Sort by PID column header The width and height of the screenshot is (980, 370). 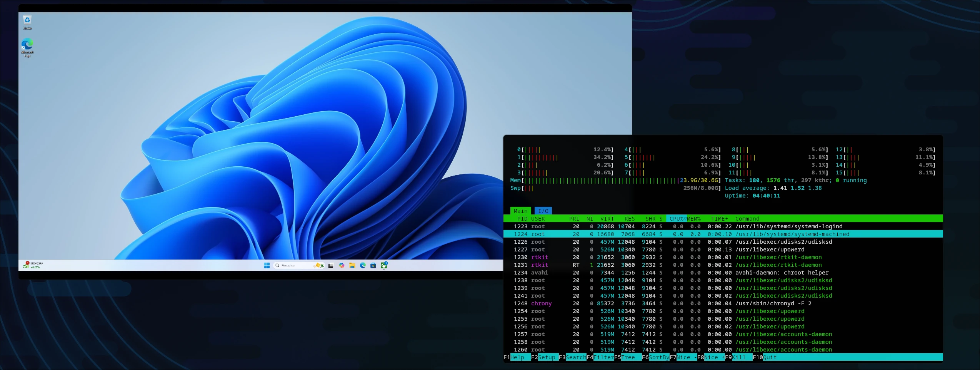click(x=522, y=219)
